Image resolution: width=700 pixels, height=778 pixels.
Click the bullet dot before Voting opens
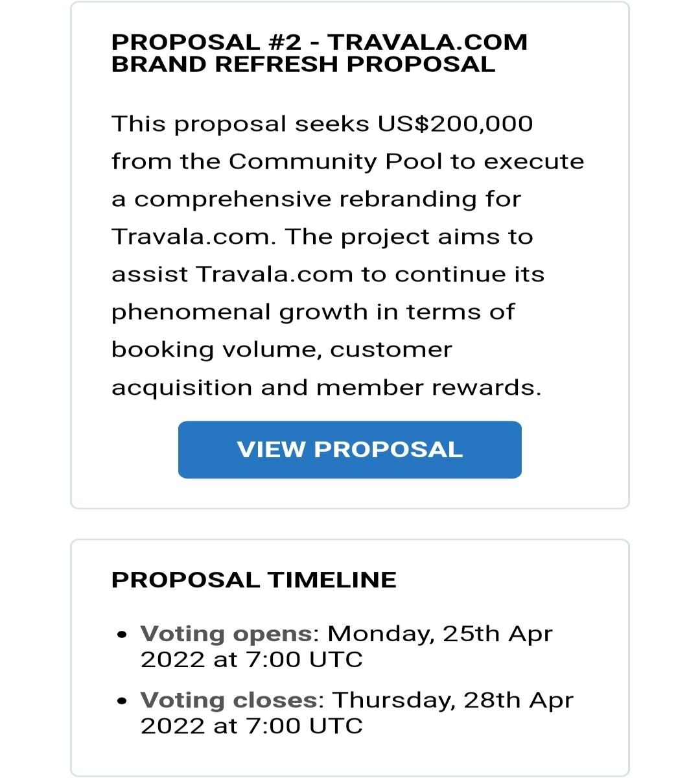pos(122,635)
